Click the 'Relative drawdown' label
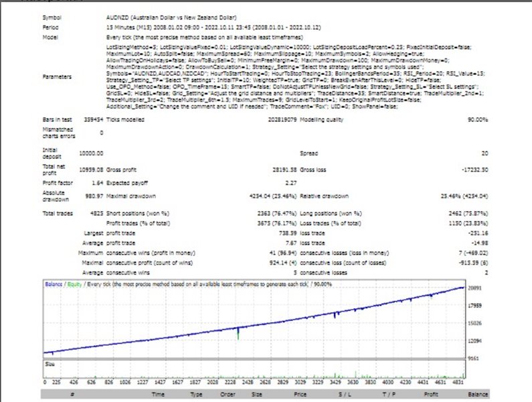This screenshot has height=402, width=532. coord(324,196)
